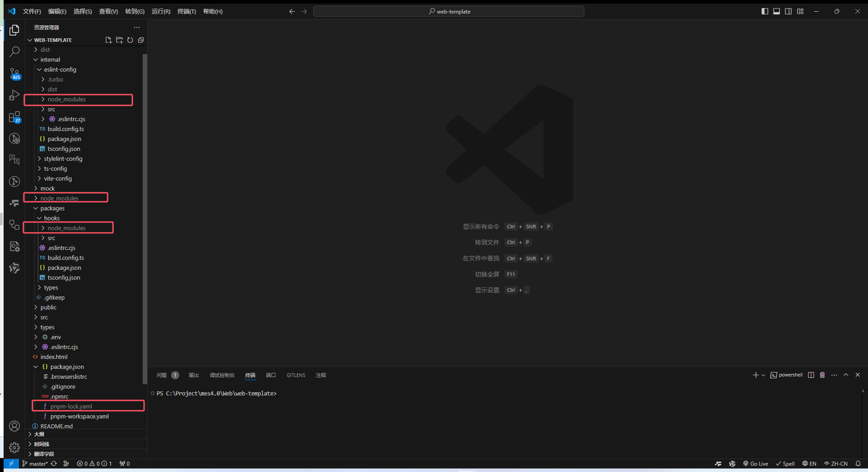The height and width of the screenshot is (472, 868).
Task: Open customize layout icon
Action: click(800, 11)
